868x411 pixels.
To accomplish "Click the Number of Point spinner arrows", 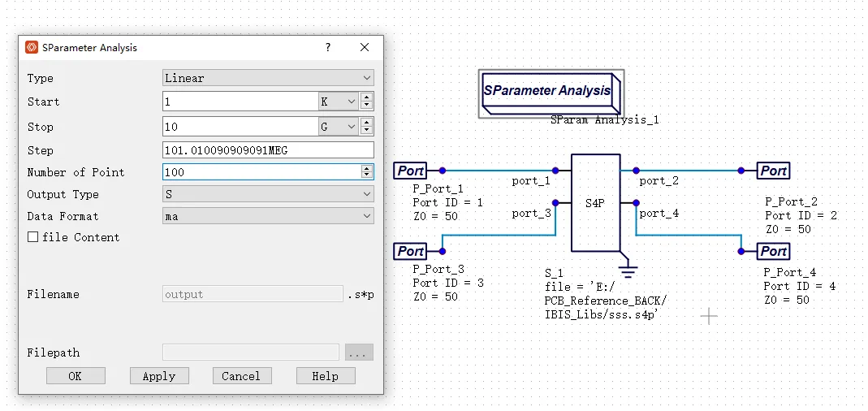I will tap(366, 171).
